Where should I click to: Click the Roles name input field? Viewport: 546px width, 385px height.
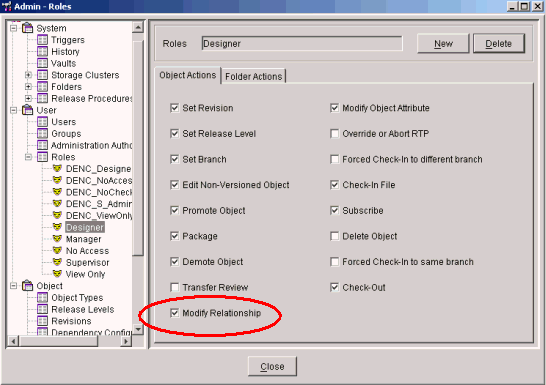(x=302, y=44)
